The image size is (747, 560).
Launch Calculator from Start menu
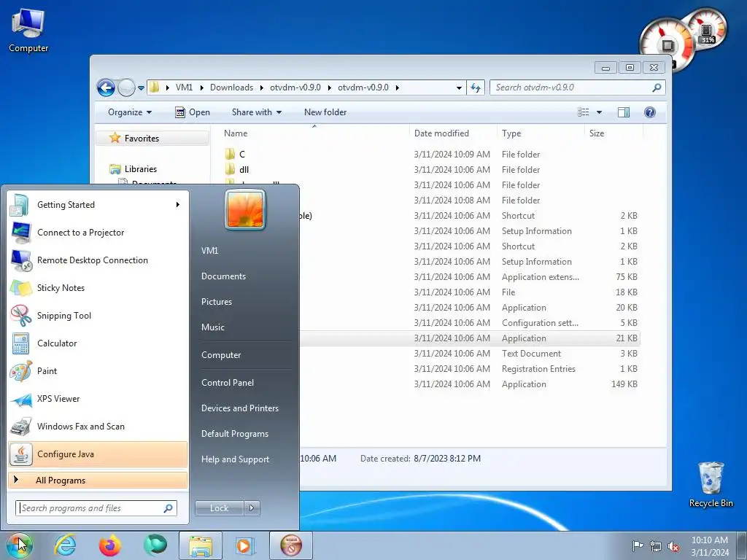coord(98,343)
